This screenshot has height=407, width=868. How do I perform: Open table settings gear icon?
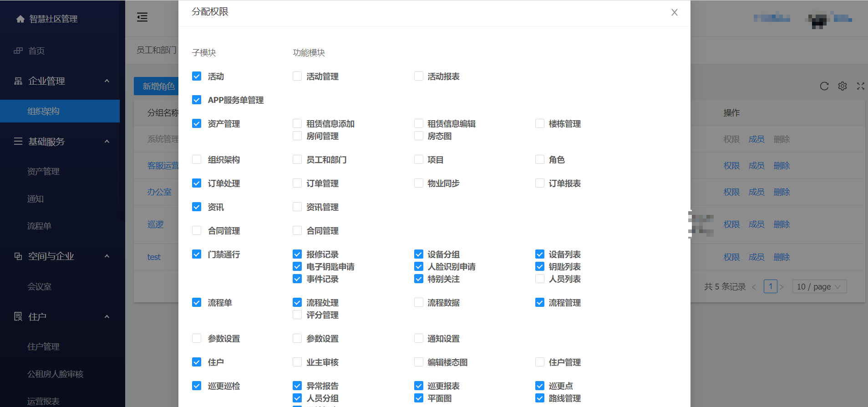pos(842,86)
